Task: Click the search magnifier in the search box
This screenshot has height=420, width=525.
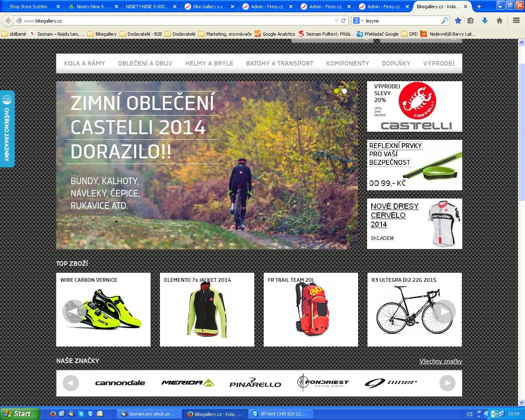Action: pyautogui.click(x=445, y=21)
